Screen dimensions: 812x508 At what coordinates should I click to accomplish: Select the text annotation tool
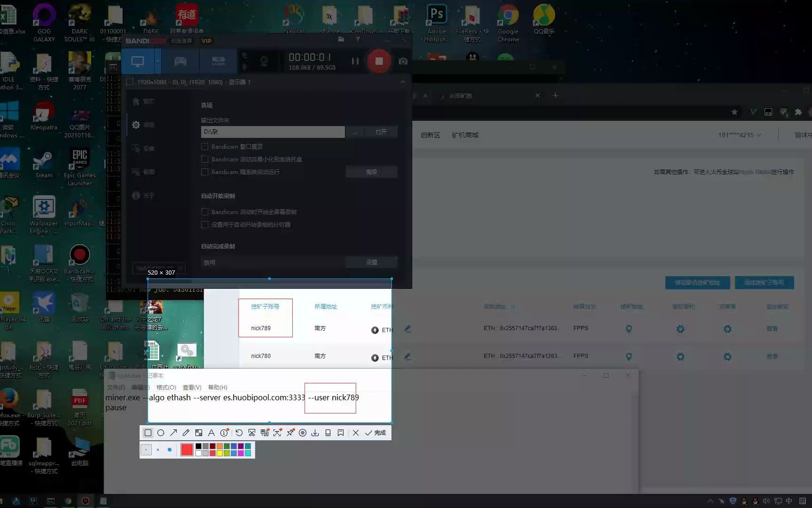coord(211,433)
